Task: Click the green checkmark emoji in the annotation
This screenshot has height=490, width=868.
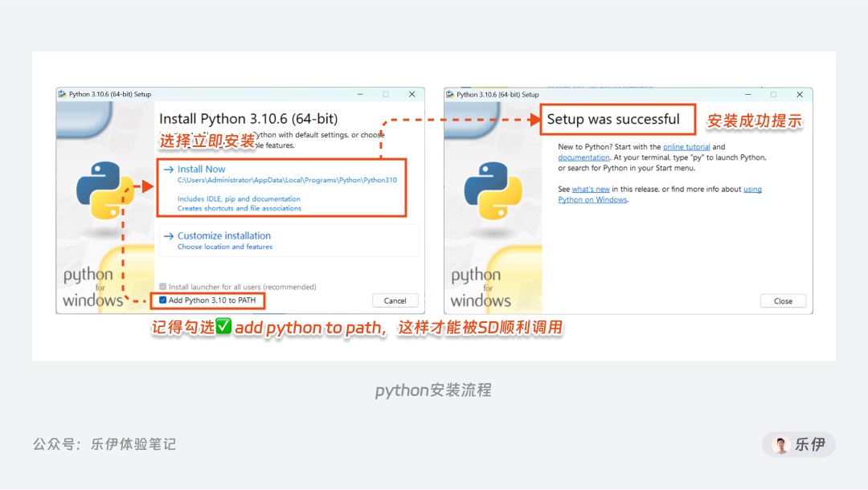Action: (223, 326)
